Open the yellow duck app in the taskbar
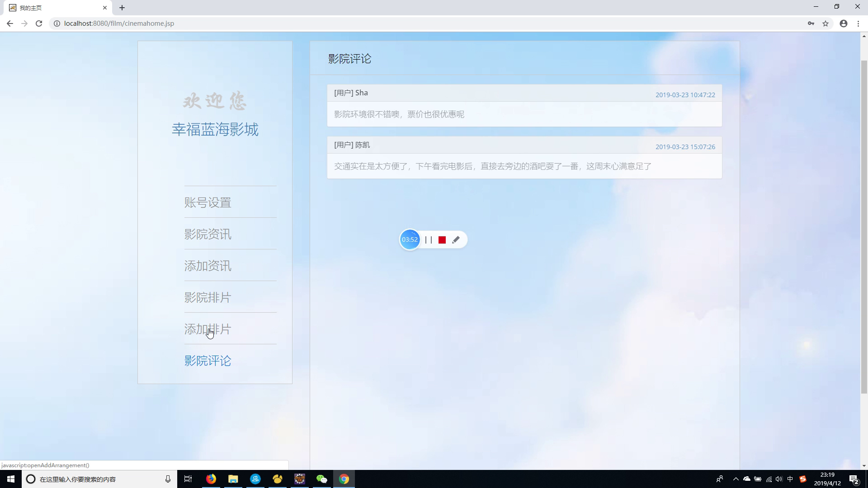The width and height of the screenshot is (868, 488). point(278,479)
